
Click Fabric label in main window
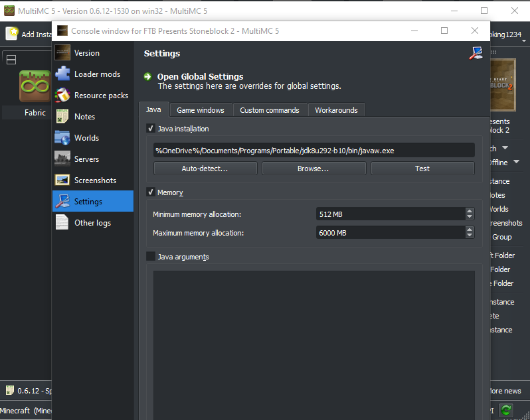[x=35, y=112]
